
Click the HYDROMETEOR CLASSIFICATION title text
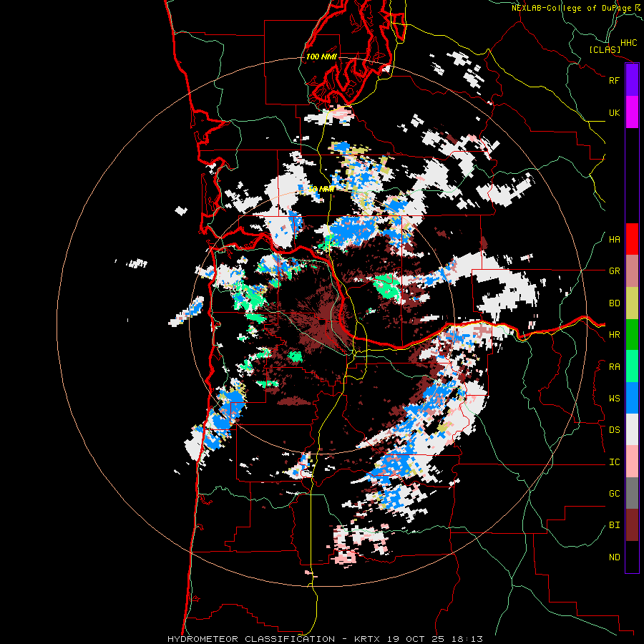pos(251,639)
